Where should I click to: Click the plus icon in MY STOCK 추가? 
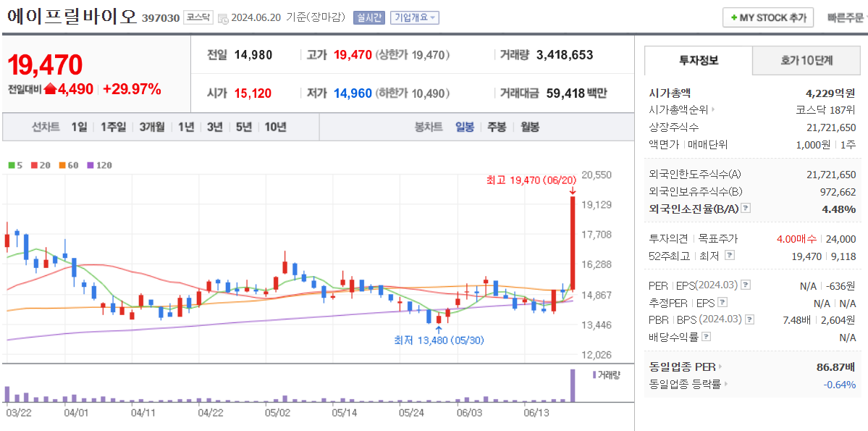pyautogui.click(x=734, y=17)
